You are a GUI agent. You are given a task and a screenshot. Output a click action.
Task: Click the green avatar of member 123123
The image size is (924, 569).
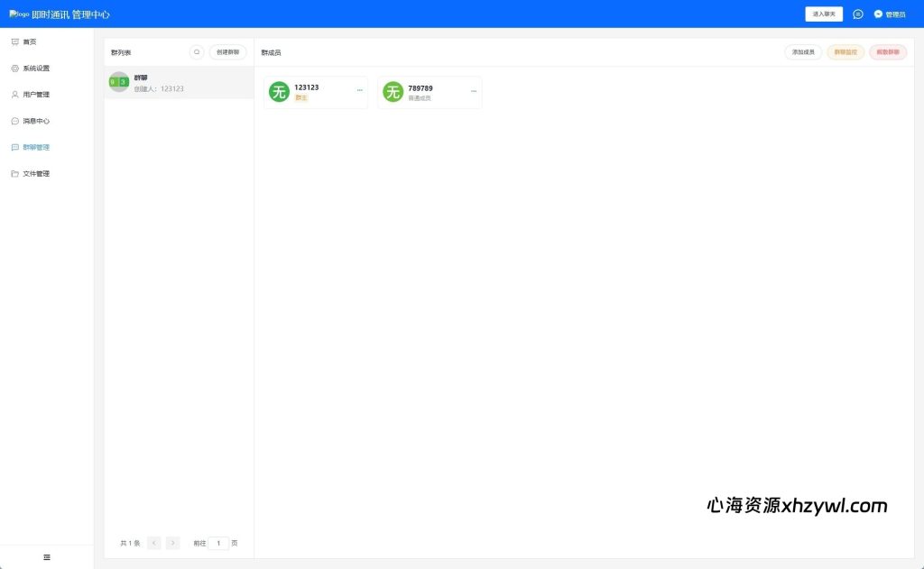(x=279, y=92)
